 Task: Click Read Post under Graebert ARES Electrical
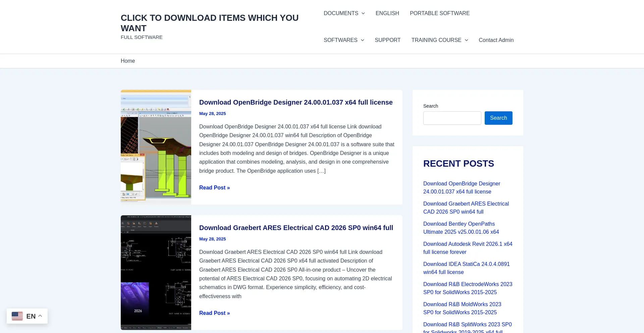point(215,313)
